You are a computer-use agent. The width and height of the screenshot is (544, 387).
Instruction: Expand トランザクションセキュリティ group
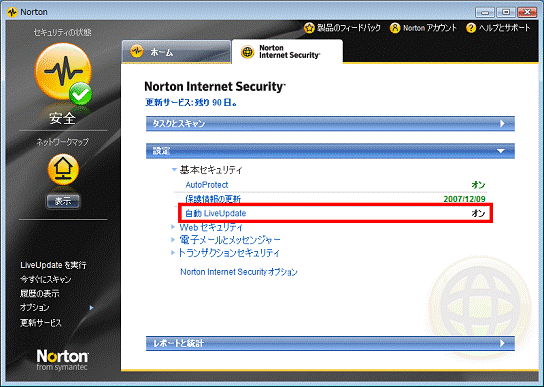[173, 253]
